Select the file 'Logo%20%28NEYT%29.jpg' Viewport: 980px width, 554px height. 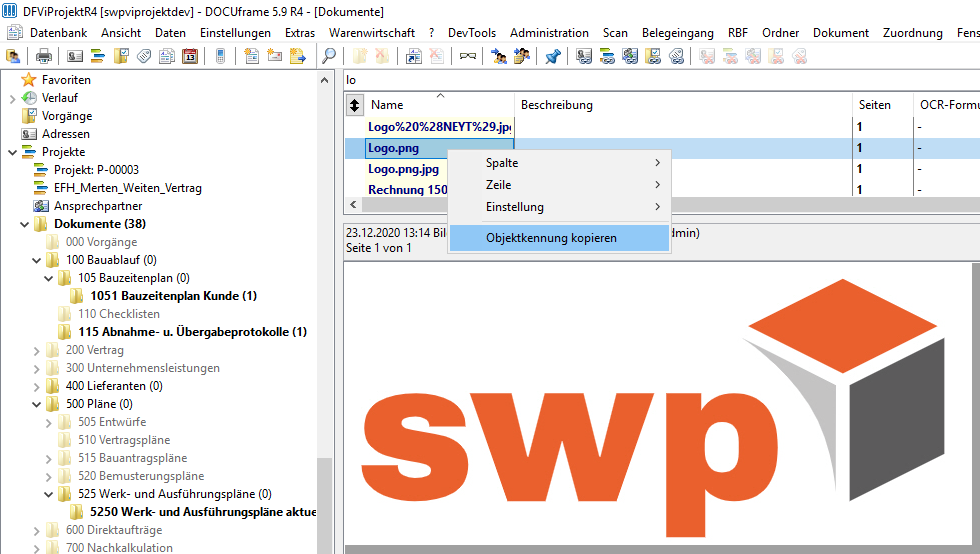(x=439, y=127)
